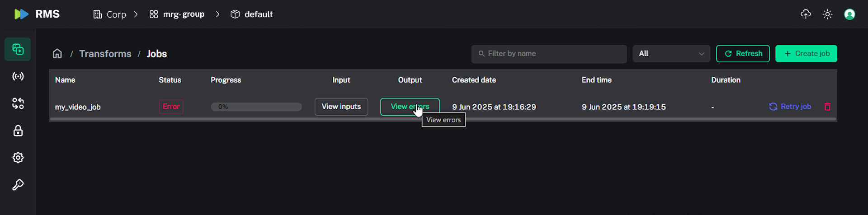The image size is (868, 215).
Task: Focus the Filter by name field
Action: [x=549, y=54]
